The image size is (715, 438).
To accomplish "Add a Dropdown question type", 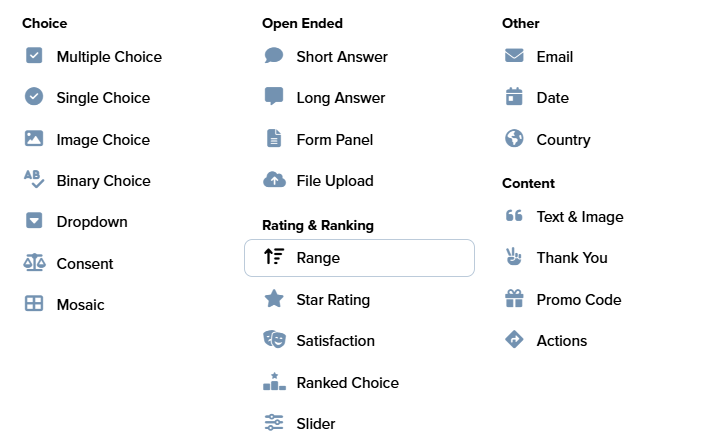I will [x=91, y=222].
